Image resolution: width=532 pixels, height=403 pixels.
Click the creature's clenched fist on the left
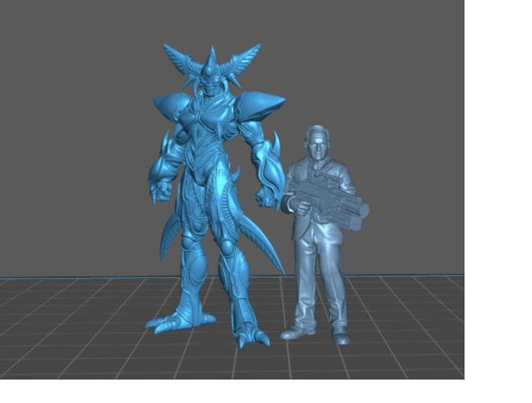[x=161, y=190]
